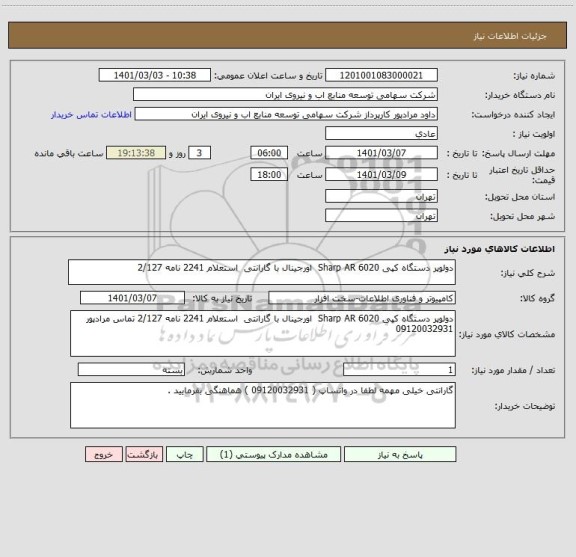Open 'اطلاعات تماس خریدار' link

[x=91, y=115]
